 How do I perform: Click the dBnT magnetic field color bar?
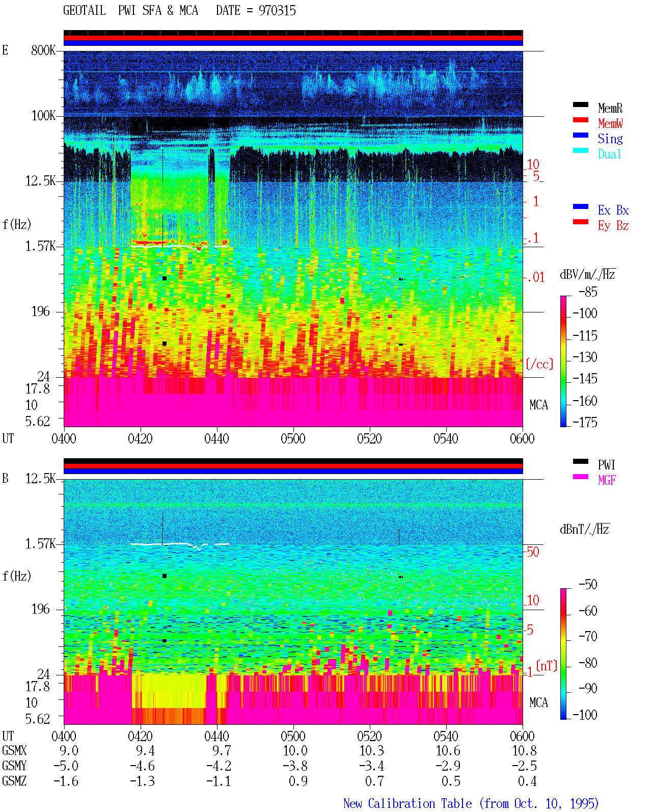pyautogui.click(x=563, y=653)
